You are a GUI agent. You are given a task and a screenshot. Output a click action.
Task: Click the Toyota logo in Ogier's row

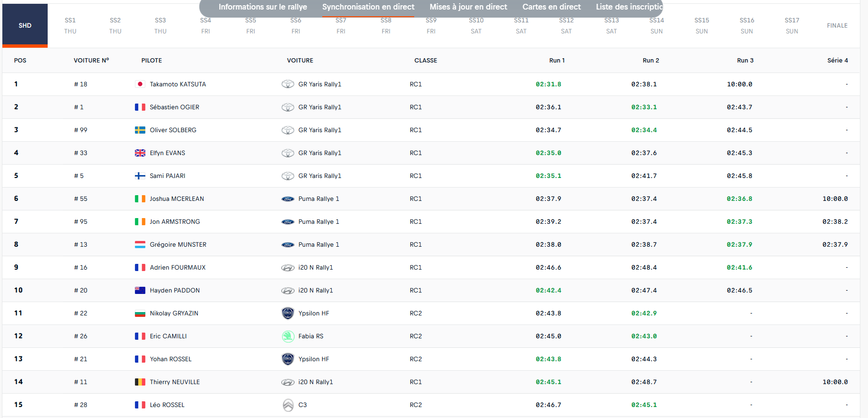[x=288, y=107]
